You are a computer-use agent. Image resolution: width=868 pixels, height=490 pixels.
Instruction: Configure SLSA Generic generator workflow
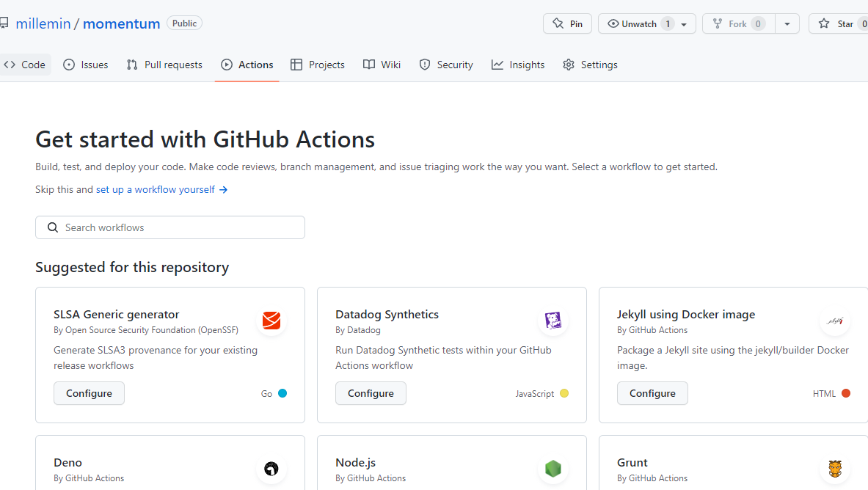click(x=89, y=393)
